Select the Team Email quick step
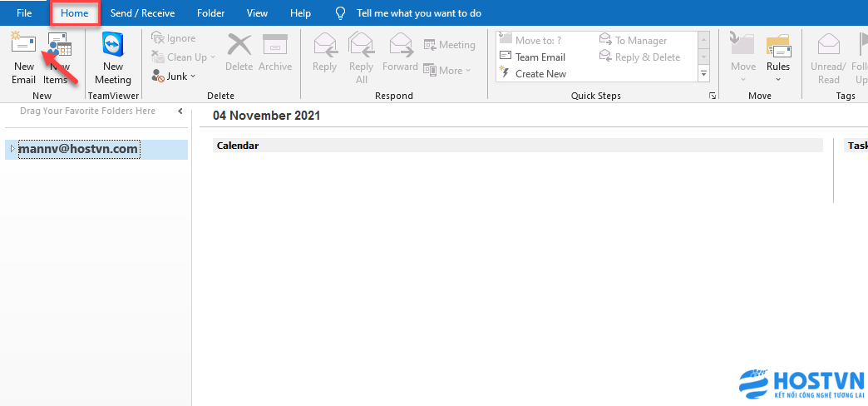The height and width of the screenshot is (406, 868). pos(532,57)
